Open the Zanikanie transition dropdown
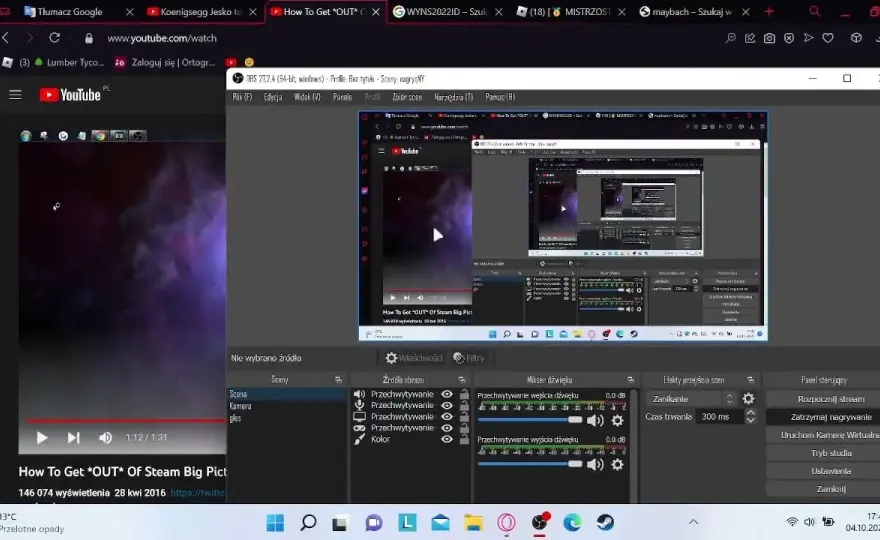Image resolution: width=880 pixels, height=540 pixels. point(691,399)
